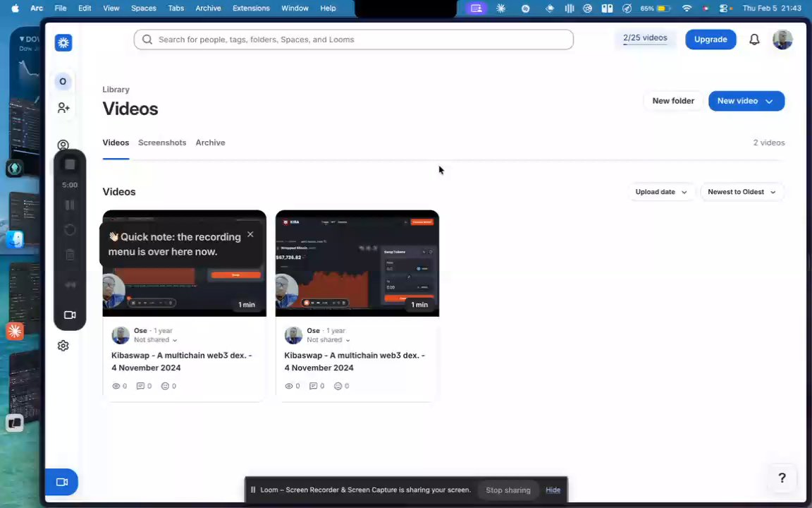Open the Spaces menu
Screen dimensions: 812x508
(144, 8)
